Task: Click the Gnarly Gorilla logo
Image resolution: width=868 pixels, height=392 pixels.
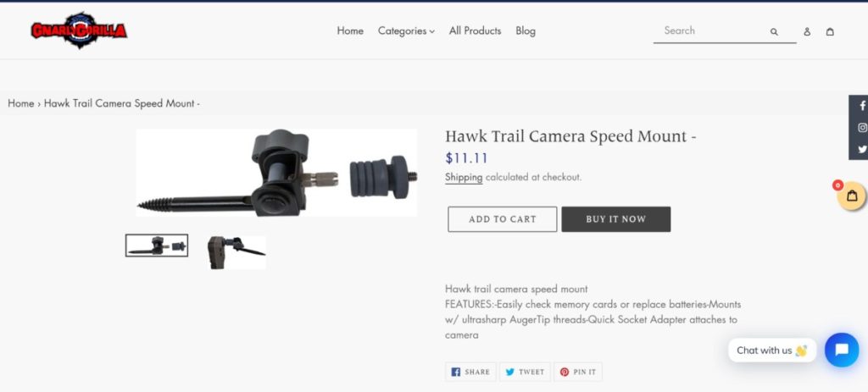Action: (x=79, y=30)
